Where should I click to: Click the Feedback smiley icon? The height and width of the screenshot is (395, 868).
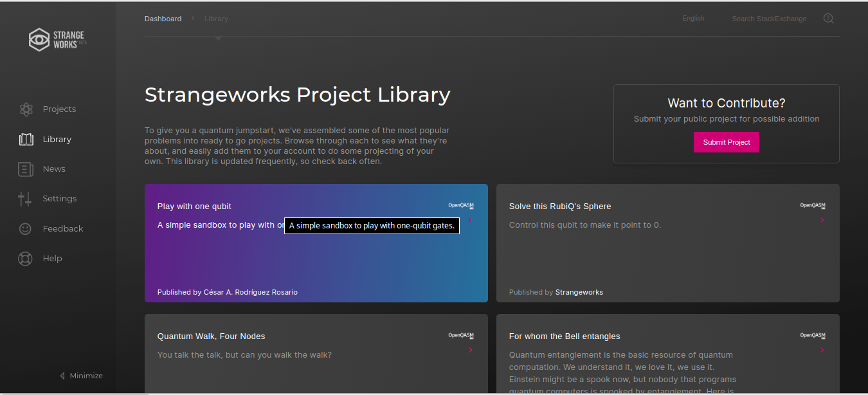tap(26, 228)
